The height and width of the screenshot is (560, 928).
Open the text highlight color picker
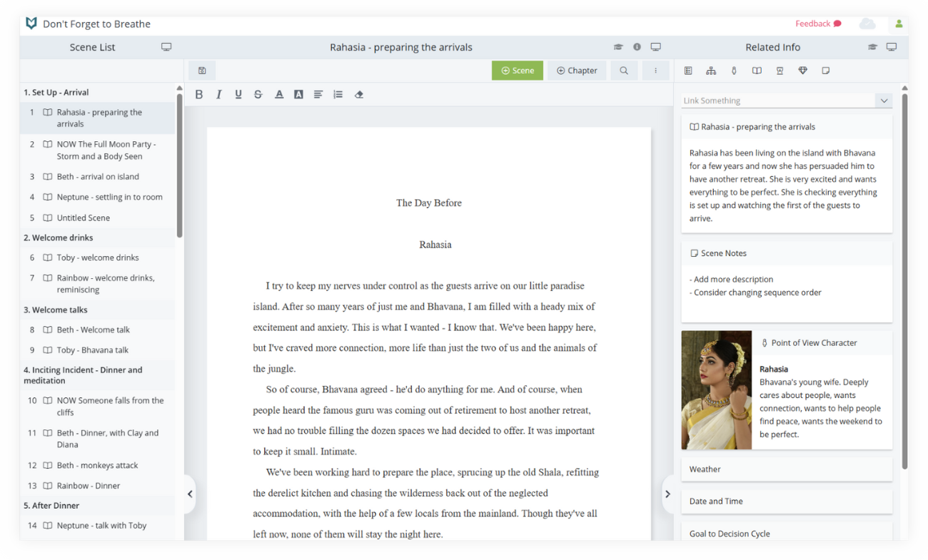[298, 94]
